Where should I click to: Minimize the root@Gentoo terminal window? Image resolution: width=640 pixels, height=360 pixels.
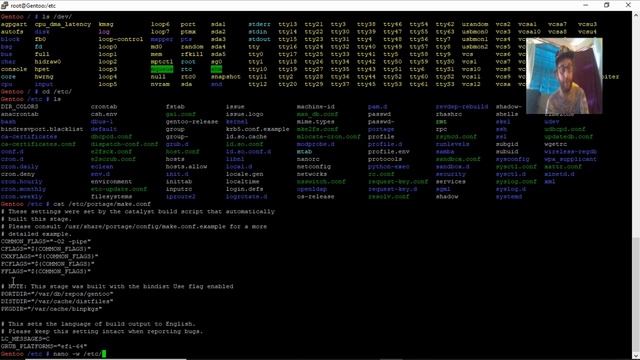[586, 5]
